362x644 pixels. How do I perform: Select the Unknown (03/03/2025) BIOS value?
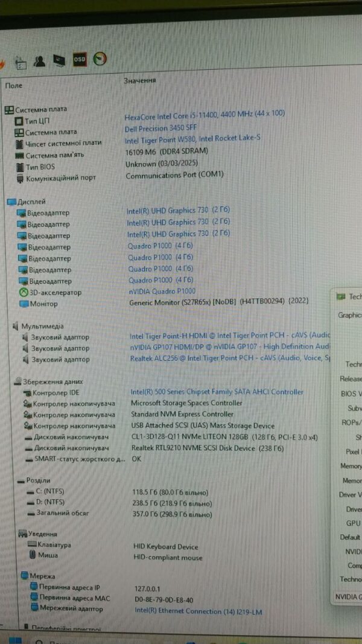162,163
